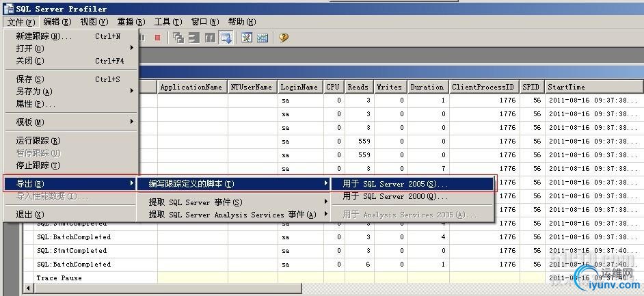Choose 退出(X) to exit Profiler
Viewport: 644px width, 296px height.
tap(70, 215)
